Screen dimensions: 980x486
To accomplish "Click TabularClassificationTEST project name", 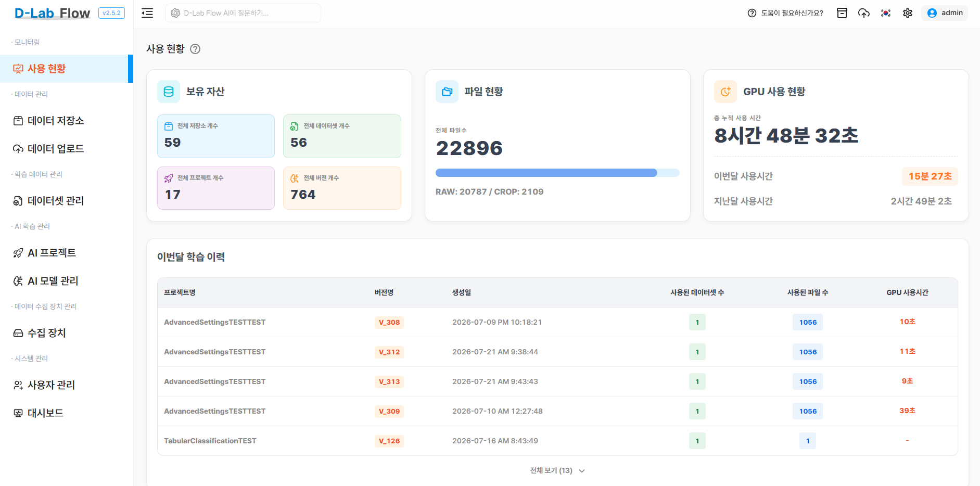I will 210,441.
